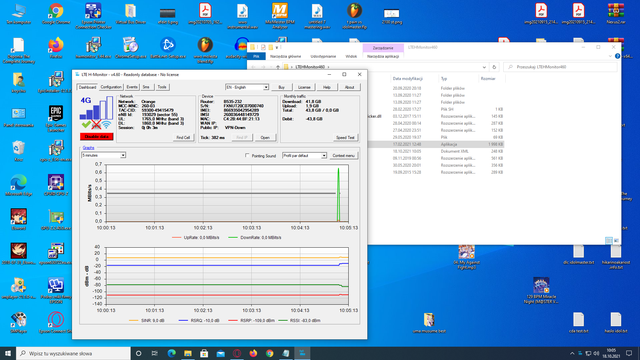Click the green checkmark status icon in LTE H-Monitor
Viewport: 640px width, 360px height.
pos(86,124)
